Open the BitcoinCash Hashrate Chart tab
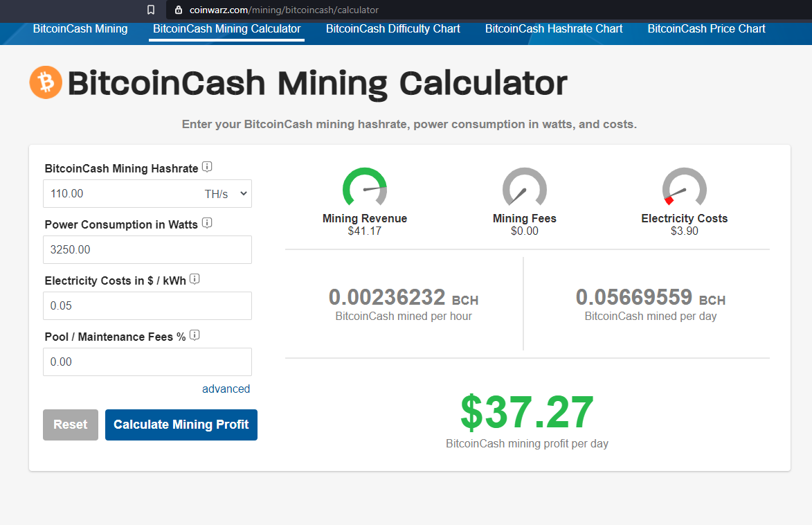This screenshot has width=812, height=525. pos(554,29)
